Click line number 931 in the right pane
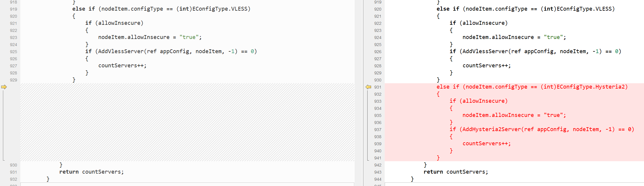 378,87
